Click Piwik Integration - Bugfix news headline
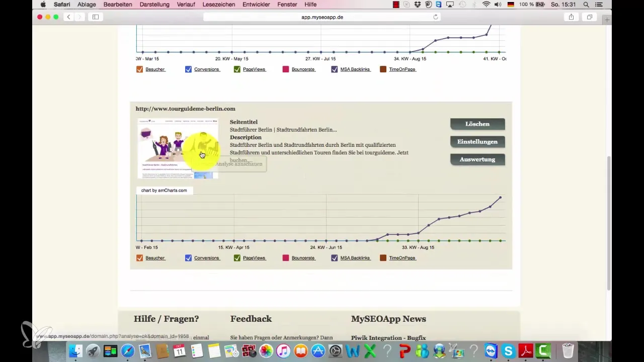The image size is (644, 362). pyautogui.click(x=388, y=338)
